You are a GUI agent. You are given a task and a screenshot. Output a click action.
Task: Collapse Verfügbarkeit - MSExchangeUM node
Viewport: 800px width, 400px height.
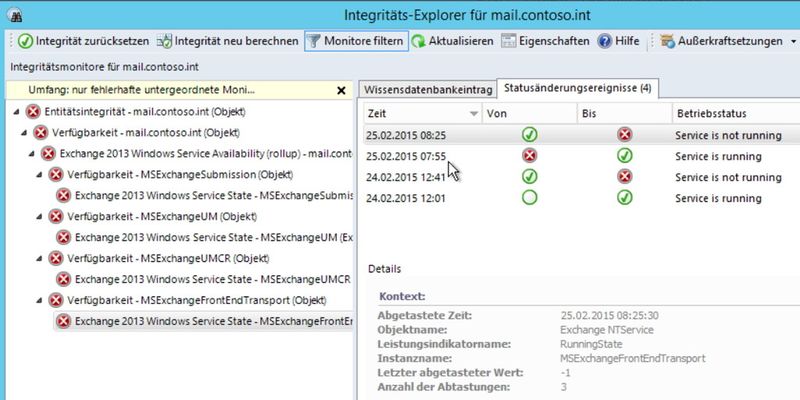(39, 216)
